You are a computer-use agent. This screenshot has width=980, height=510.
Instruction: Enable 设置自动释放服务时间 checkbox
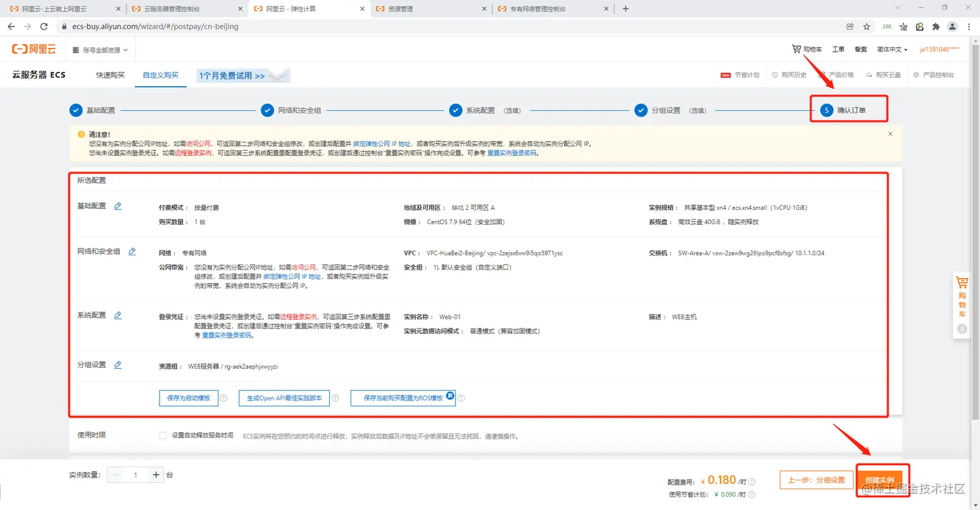pyautogui.click(x=163, y=435)
